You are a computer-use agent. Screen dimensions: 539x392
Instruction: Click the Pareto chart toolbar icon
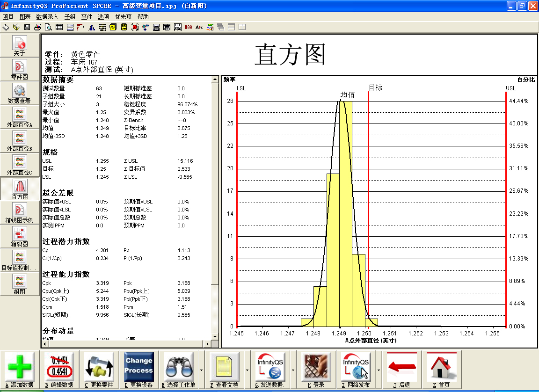pos(81,27)
